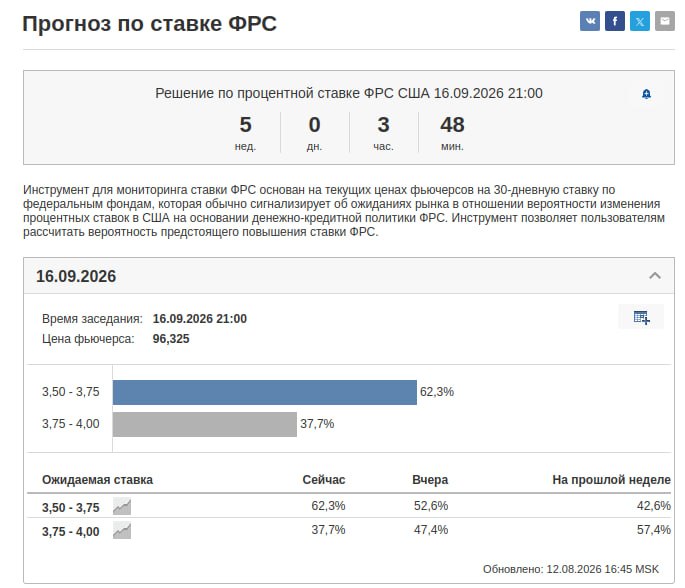The height and width of the screenshot is (588, 685).
Task: Click the Прогноз по ставке ФРС heading
Action: (149, 24)
